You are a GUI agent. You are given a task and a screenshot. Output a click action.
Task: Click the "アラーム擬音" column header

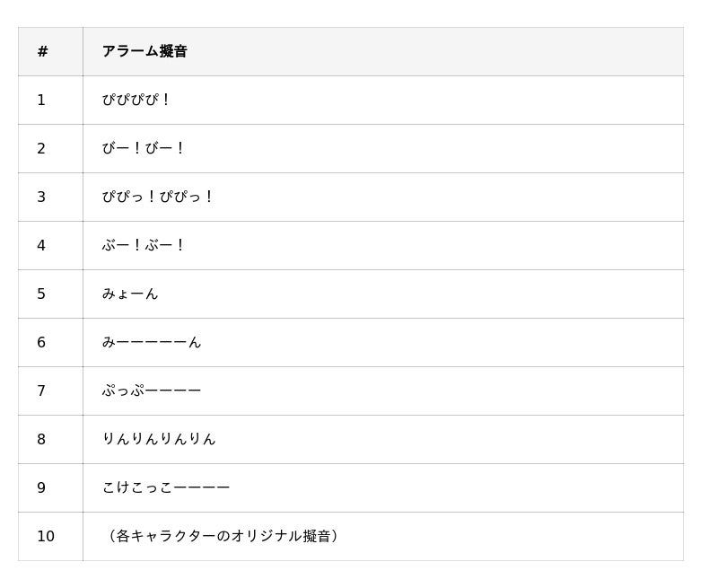pos(144,52)
